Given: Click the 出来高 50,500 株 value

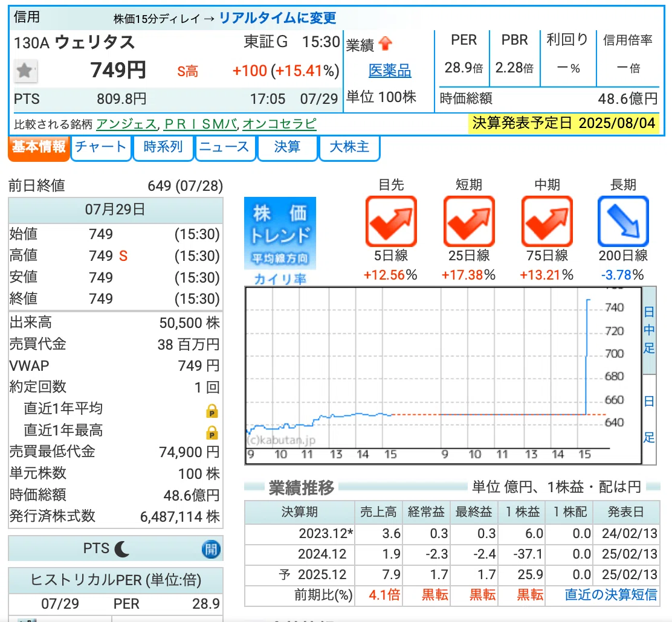Looking at the screenshot, I should tap(189, 322).
